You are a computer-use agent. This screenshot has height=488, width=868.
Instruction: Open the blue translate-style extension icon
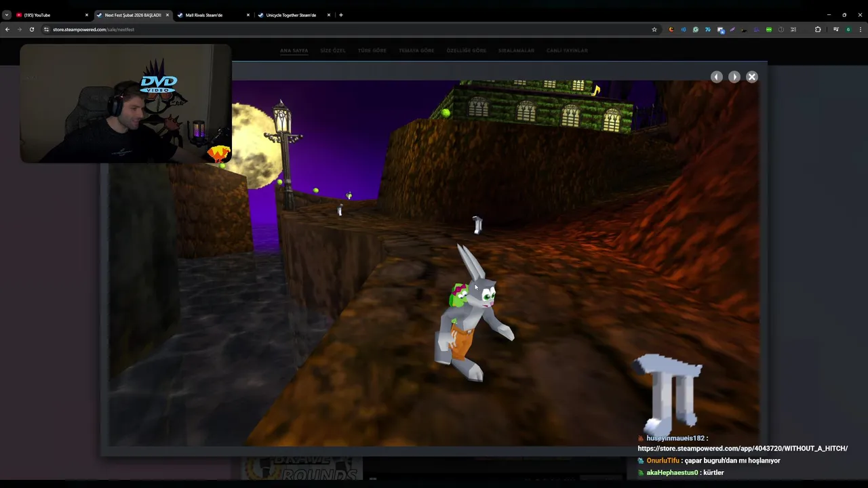708,29
